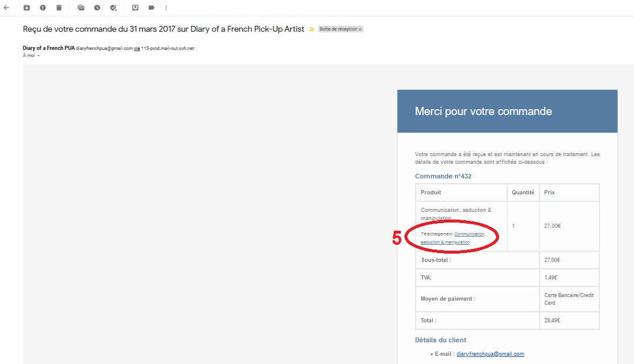Mark the email as unread
This screenshot has height=364, width=634.
[x=81, y=8]
